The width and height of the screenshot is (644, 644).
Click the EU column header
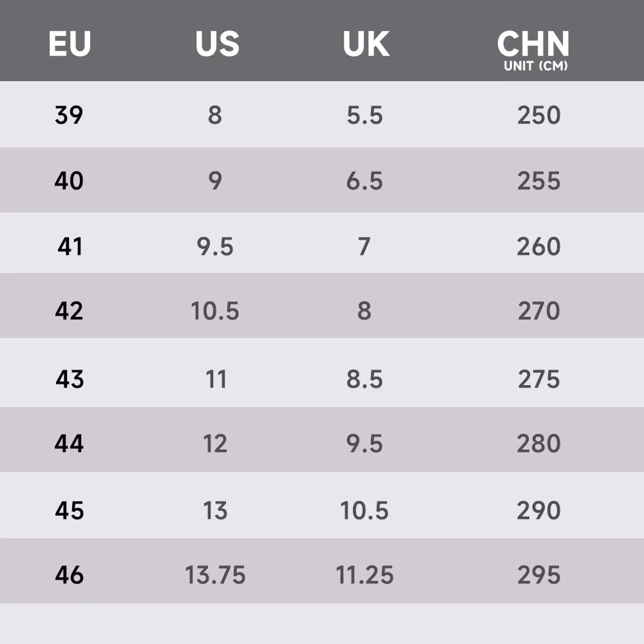(x=70, y=44)
